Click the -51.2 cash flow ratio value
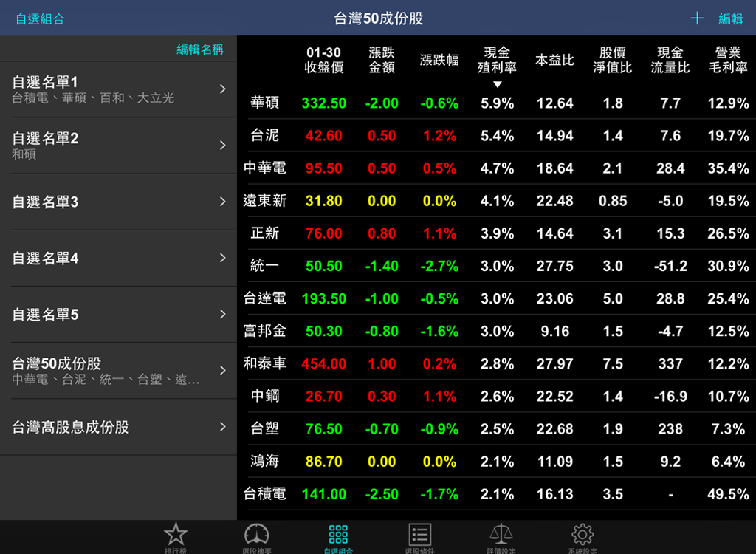This screenshot has height=554, width=756. point(670,266)
